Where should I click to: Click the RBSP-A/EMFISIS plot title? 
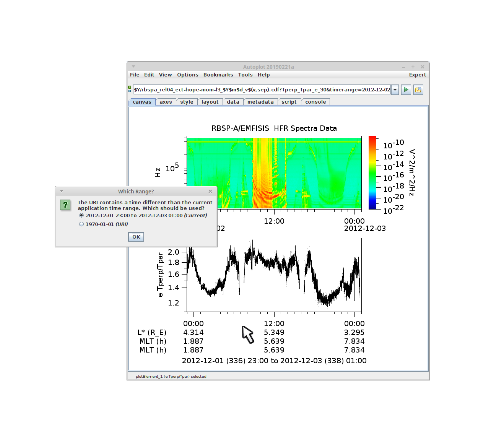click(274, 128)
